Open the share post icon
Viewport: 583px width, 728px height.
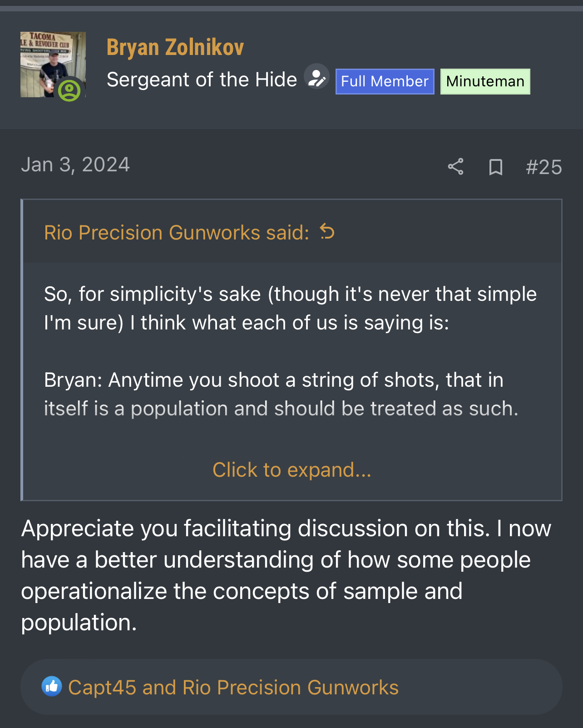tap(455, 167)
